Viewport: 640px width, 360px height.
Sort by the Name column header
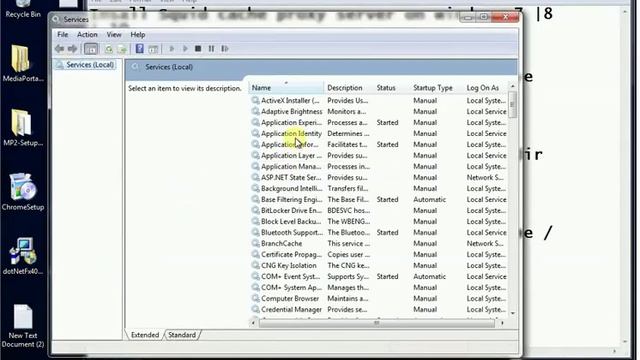[287, 88]
